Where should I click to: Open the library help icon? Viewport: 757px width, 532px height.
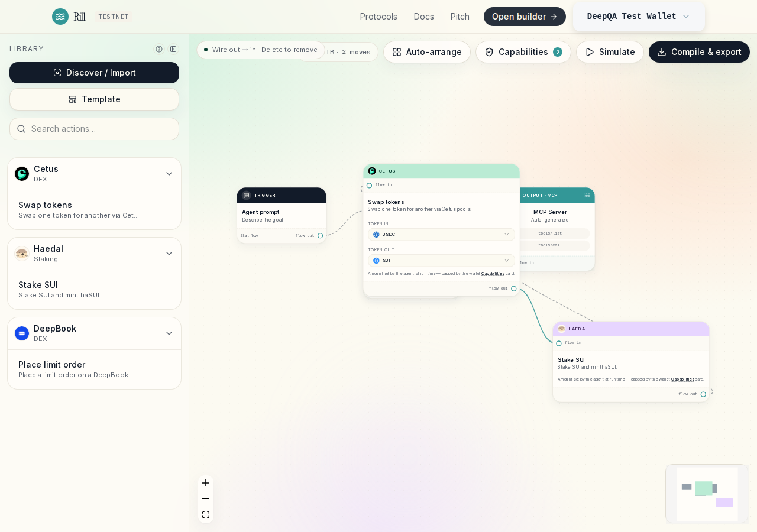point(159,49)
